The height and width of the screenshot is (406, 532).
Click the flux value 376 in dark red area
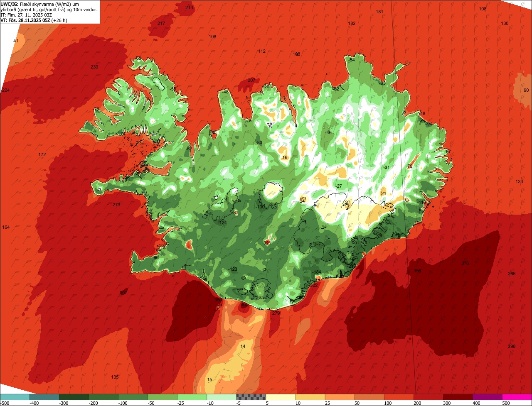tap(465, 264)
